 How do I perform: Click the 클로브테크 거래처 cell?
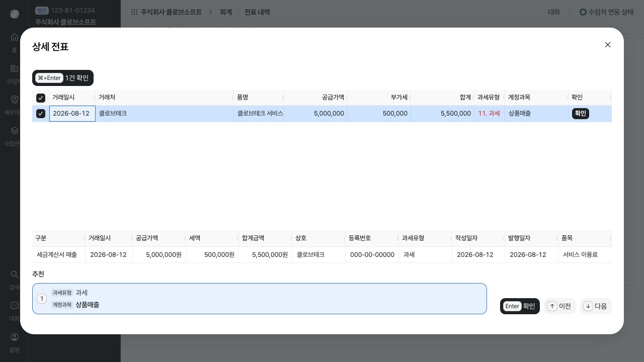click(x=165, y=114)
